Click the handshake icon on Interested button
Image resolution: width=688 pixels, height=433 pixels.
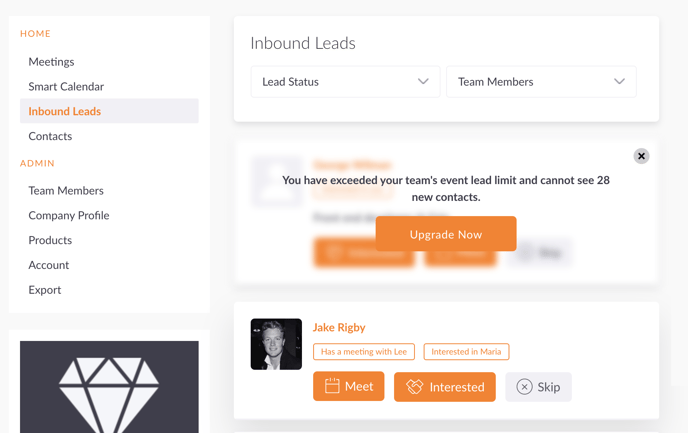pyautogui.click(x=415, y=386)
